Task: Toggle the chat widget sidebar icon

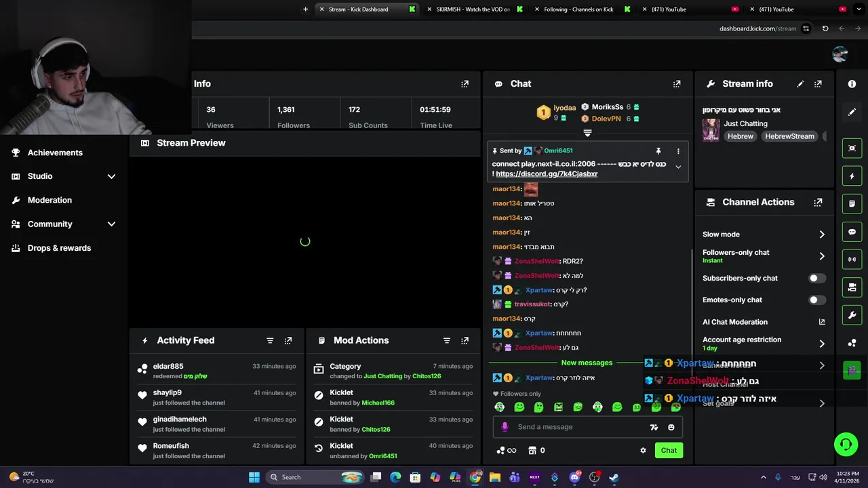Action: (x=852, y=232)
